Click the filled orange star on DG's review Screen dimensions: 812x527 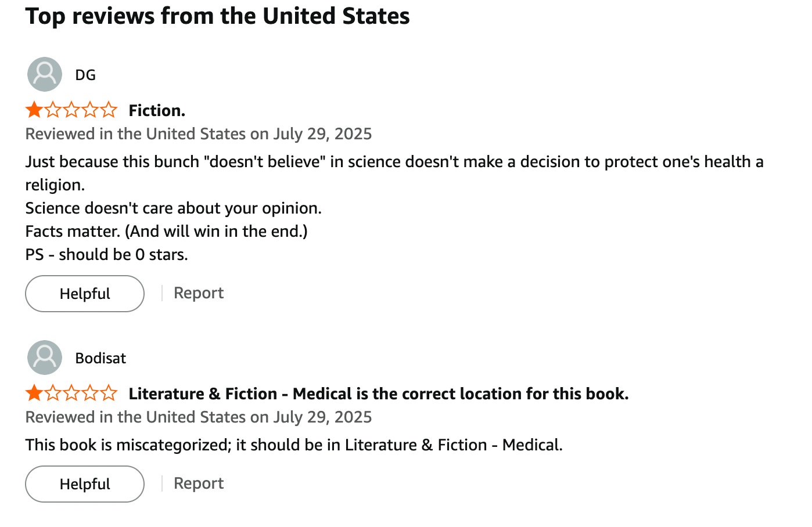click(34, 110)
